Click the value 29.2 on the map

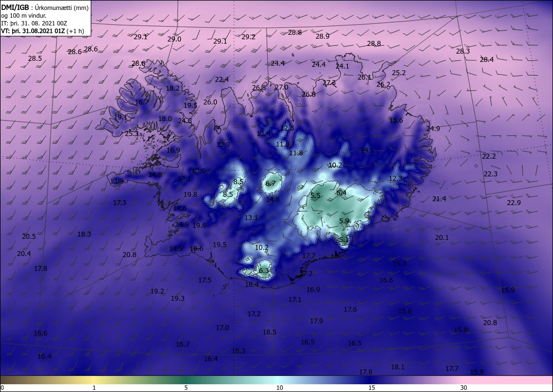click(x=248, y=36)
